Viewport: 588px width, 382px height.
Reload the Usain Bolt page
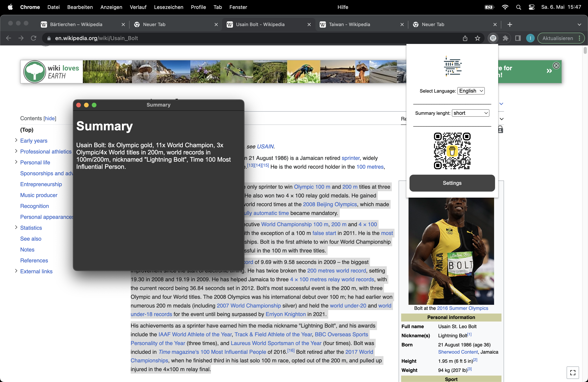point(34,38)
